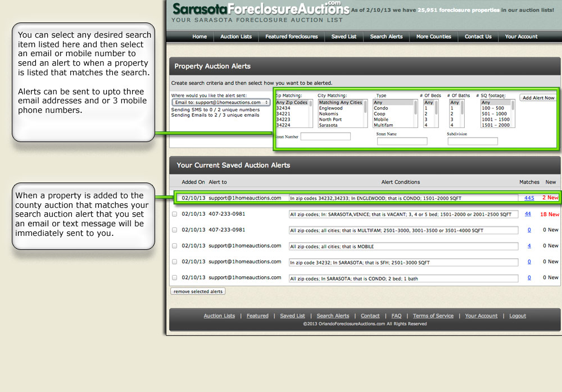Screen dimensions: 562x392
Task: Open the Terms of Service footer link
Action: tap(433, 316)
